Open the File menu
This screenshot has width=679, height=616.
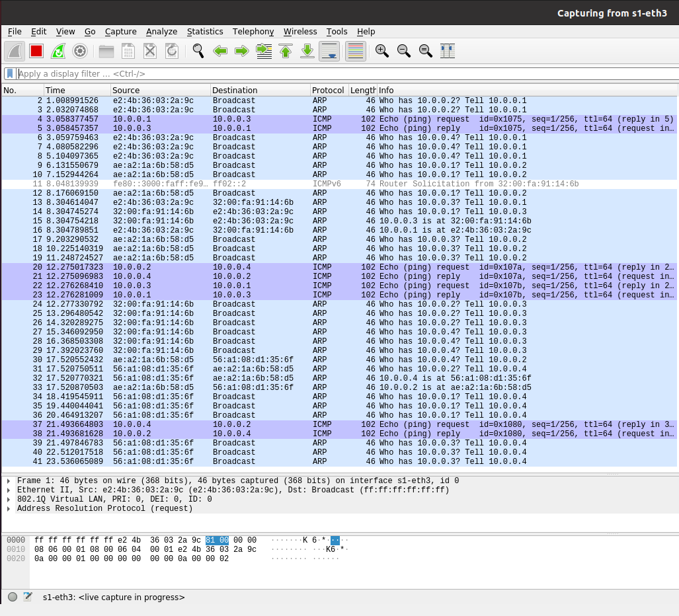[x=15, y=32]
